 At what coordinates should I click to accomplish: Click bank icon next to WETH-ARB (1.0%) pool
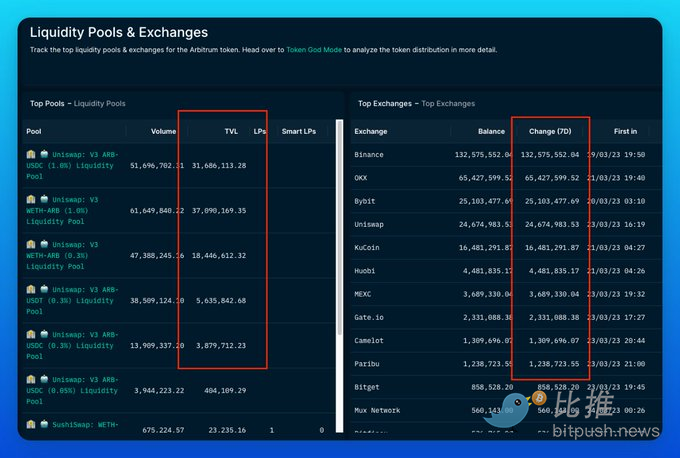[x=31, y=200]
